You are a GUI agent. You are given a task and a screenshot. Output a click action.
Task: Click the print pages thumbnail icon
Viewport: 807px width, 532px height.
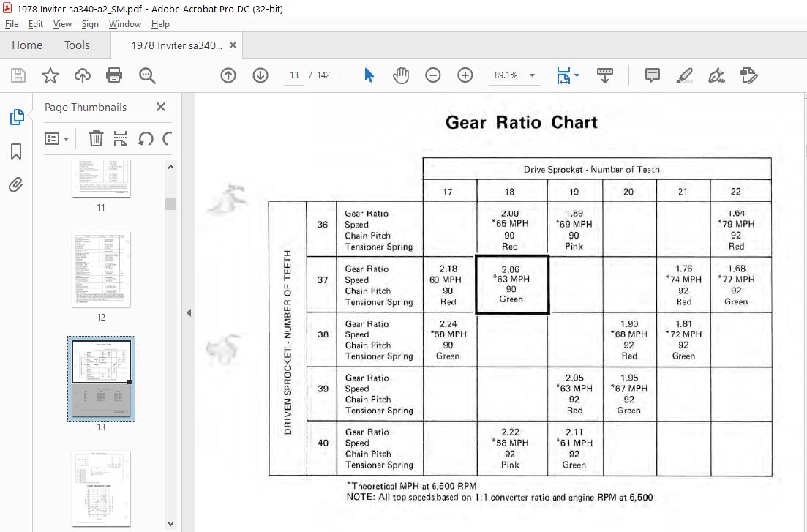(120, 138)
